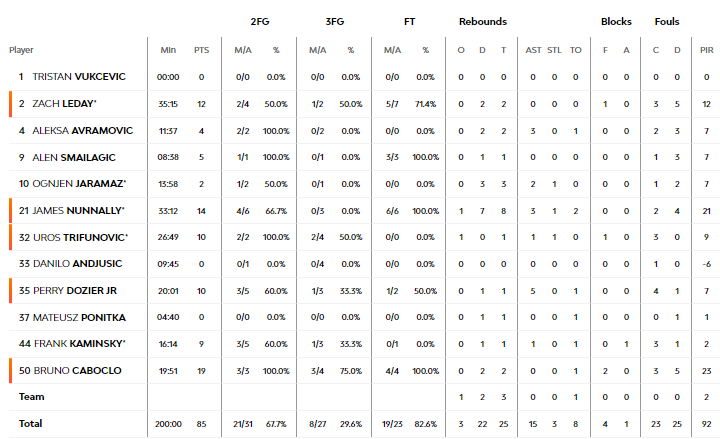Image resolution: width=720 pixels, height=439 pixels.
Task: Open Uros Trifunovic's player page
Action: click(x=80, y=237)
